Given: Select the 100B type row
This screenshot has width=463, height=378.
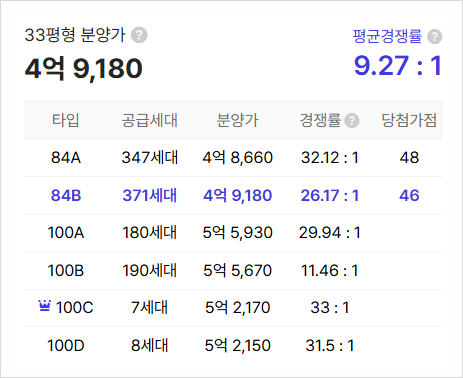Looking at the screenshot, I should tap(233, 270).
